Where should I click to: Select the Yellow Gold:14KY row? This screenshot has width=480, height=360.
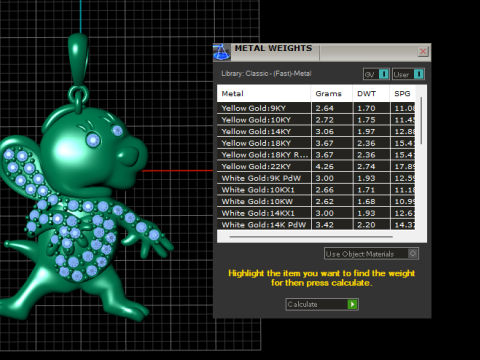tap(316, 131)
